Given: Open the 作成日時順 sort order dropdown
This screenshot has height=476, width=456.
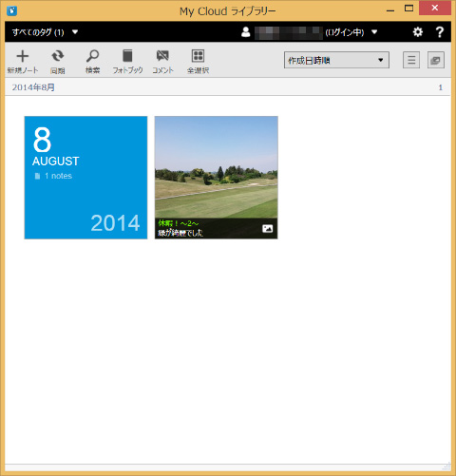Looking at the screenshot, I should pos(336,60).
